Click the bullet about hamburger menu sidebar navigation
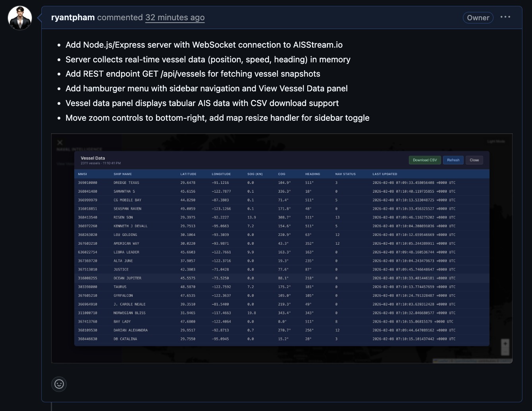The height and width of the screenshot is (411, 532). coord(206,89)
